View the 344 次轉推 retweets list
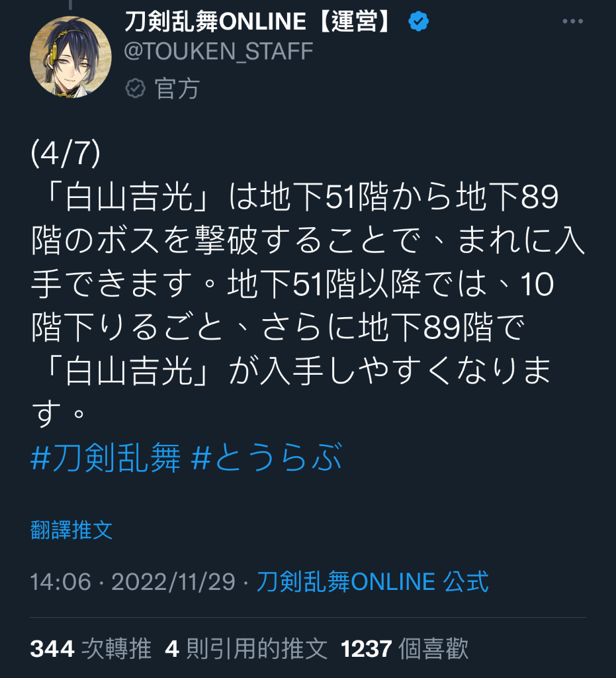The image size is (616, 678). coord(91,649)
